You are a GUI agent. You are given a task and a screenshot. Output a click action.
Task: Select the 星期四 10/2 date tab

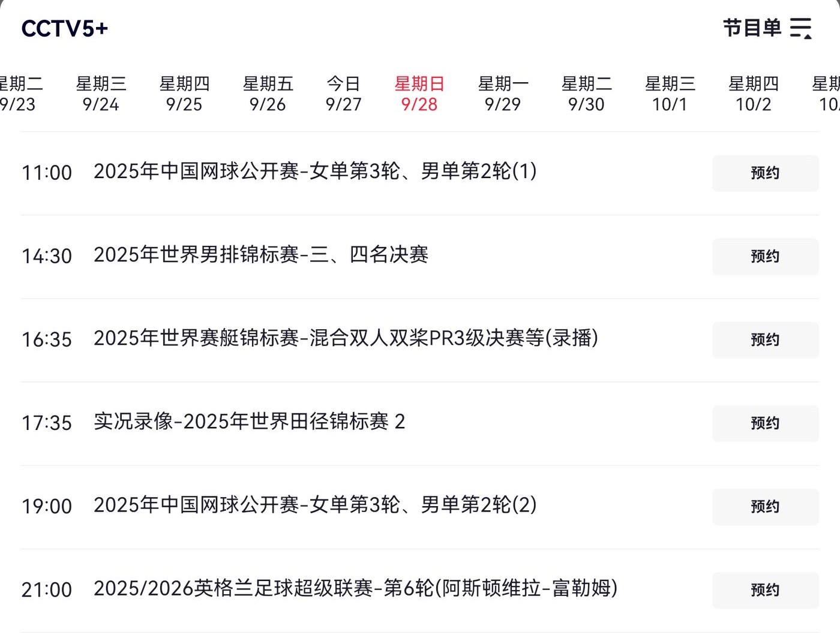(753, 94)
